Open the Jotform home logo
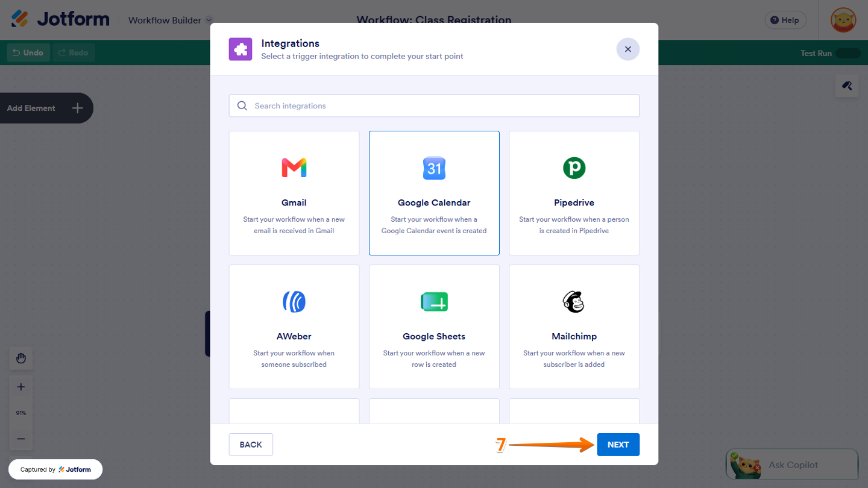The image size is (868, 488). tap(60, 19)
